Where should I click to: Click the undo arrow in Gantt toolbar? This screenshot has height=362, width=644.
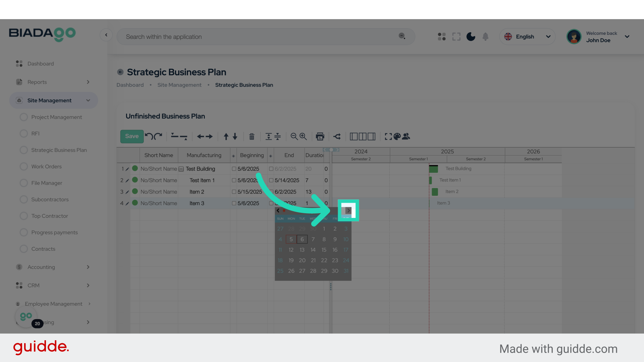pos(149,136)
